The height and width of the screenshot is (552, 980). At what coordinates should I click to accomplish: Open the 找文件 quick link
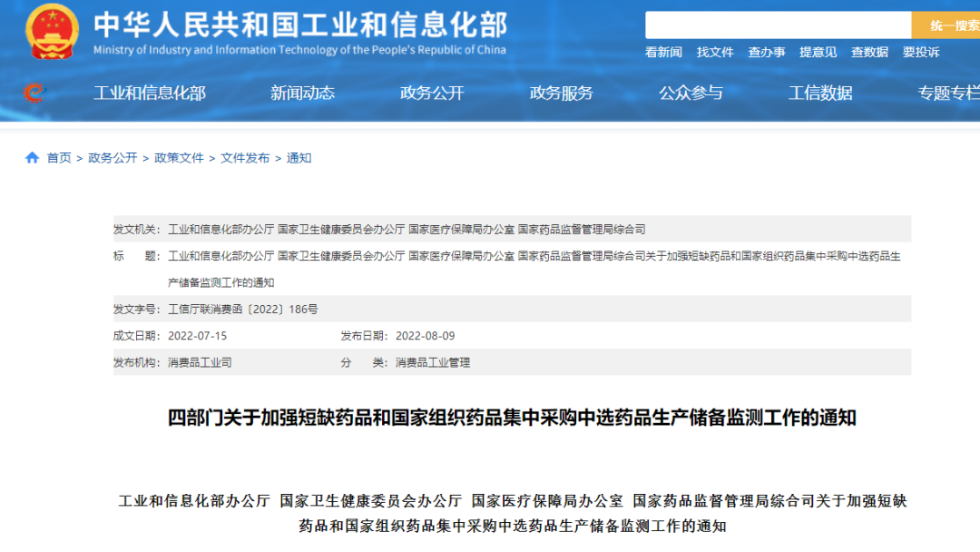[x=715, y=53]
